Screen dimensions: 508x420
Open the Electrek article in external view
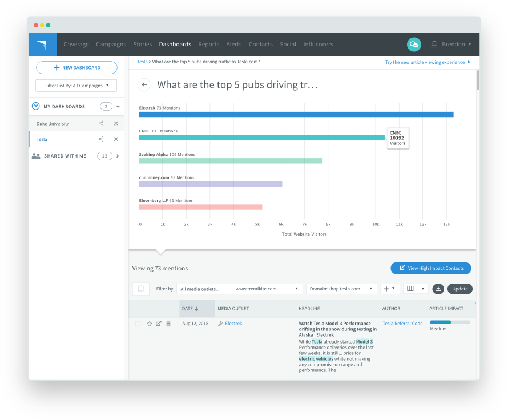click(159, 324)
